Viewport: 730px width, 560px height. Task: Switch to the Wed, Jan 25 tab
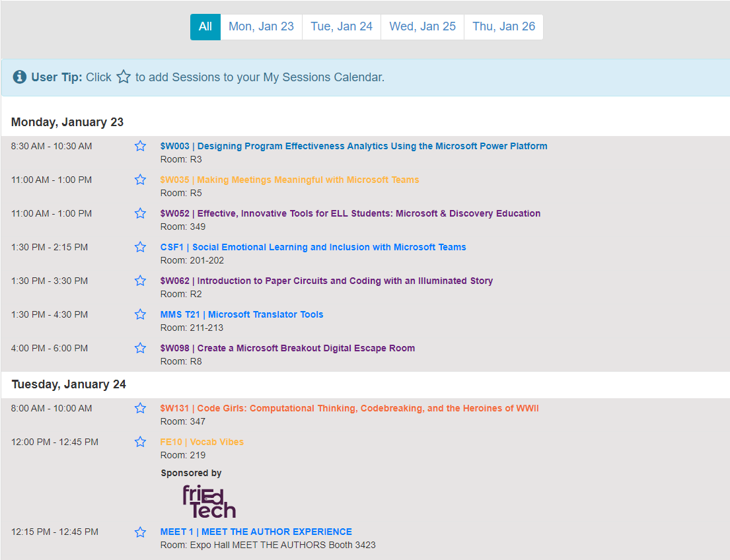[422, 26]
